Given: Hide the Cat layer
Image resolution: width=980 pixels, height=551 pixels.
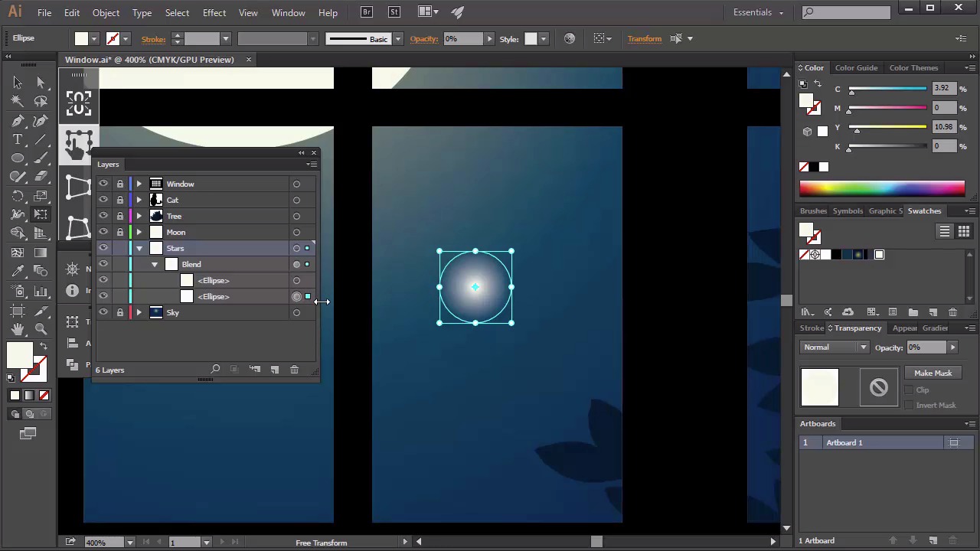Looking at the screenshot, I should click(x=103, y=200).
